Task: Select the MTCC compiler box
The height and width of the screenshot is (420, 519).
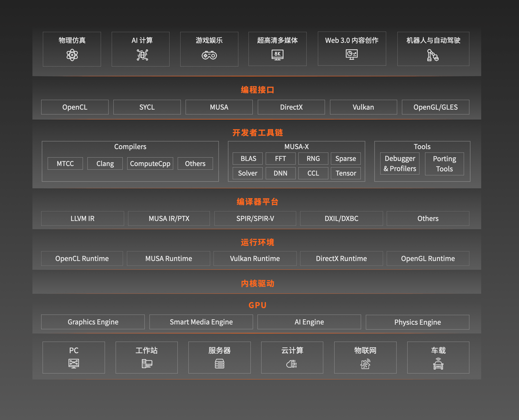Action: (x=65, y=163)
